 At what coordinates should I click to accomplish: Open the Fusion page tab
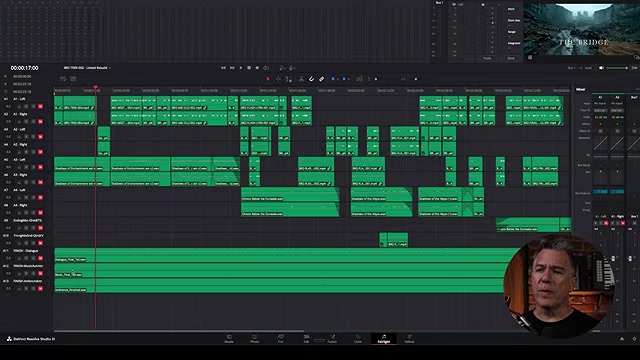coord(332,339)
